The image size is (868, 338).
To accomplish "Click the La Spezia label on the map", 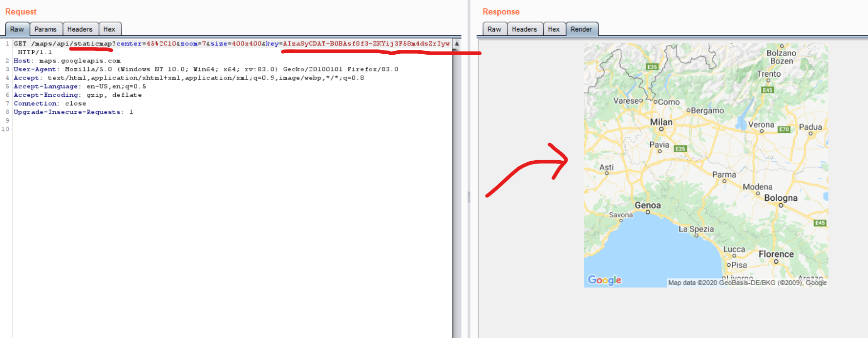I will [x=696, y=229].
